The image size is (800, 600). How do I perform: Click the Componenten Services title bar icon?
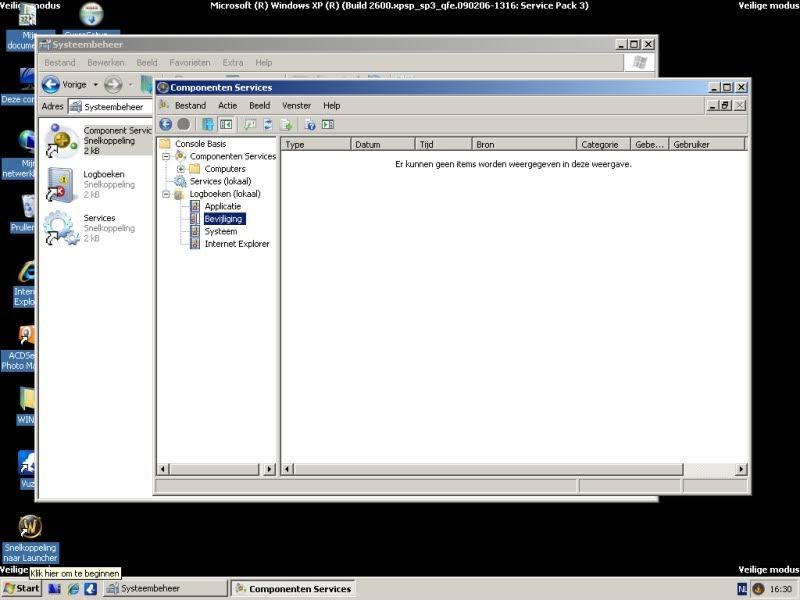[x=163, y=87]
